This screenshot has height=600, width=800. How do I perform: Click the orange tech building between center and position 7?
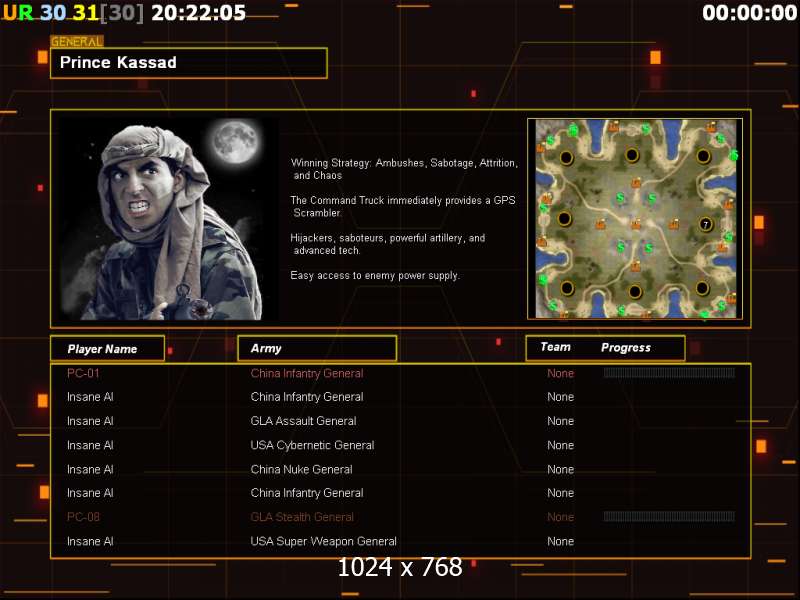[x=674, y=223]
